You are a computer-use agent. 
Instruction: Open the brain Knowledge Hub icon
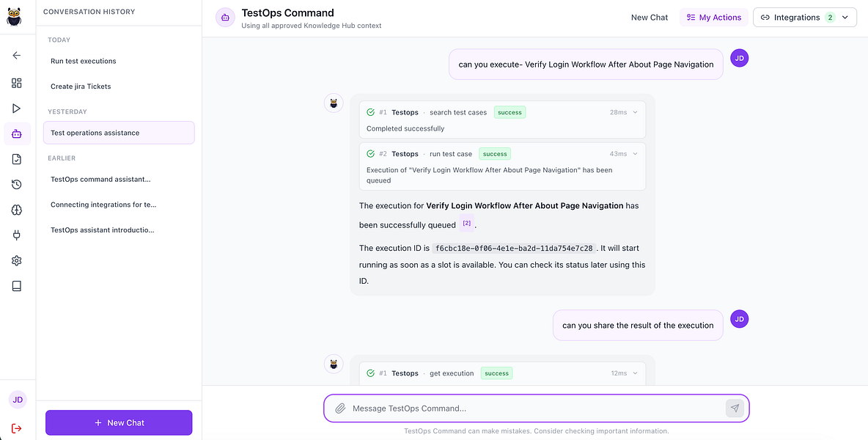point(17,210)
